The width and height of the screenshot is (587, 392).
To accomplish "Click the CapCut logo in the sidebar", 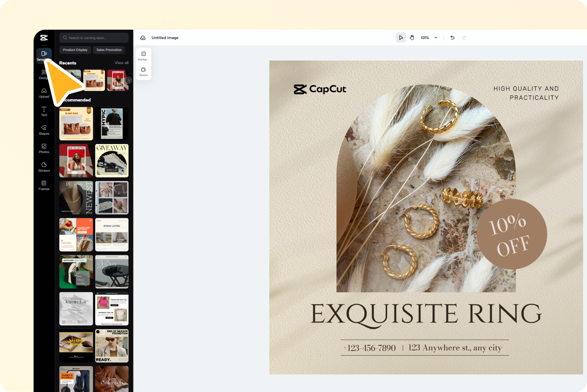I will 44,37.
